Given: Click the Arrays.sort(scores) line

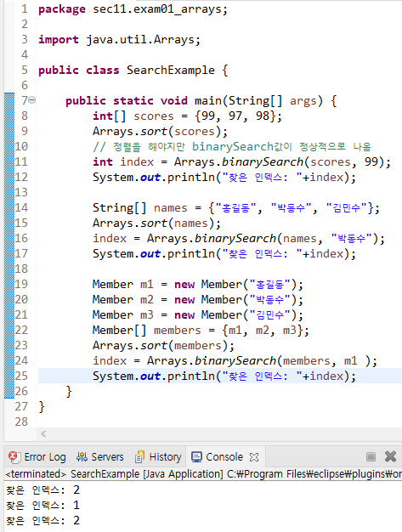Looking at the screenshot, I should 160,132.
